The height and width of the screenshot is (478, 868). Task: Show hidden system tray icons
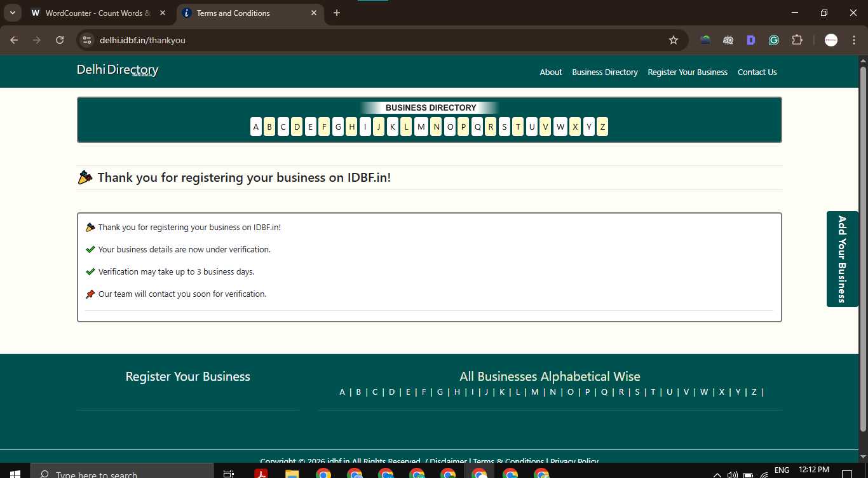click(x=717, y=474)
